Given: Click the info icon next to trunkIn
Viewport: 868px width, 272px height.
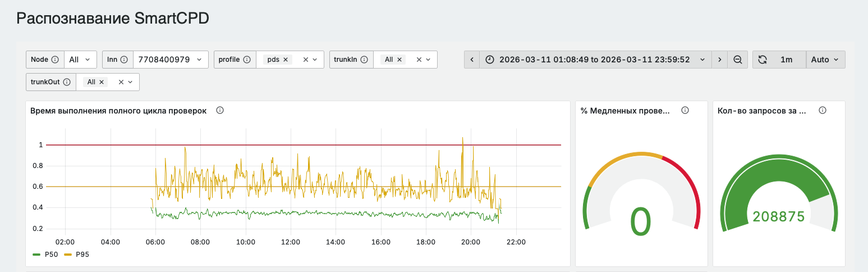Looking at the screenshot, I should coord(364,60).
